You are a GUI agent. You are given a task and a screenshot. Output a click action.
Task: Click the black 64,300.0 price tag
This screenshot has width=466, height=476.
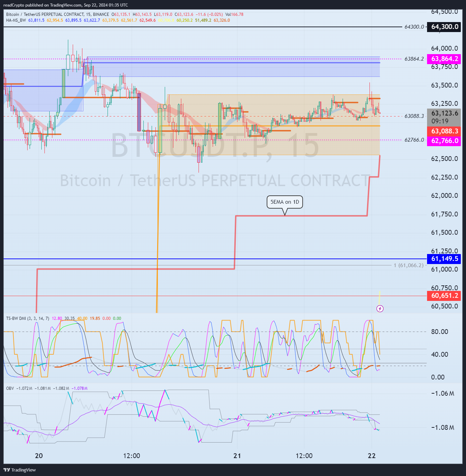(444, 27)
